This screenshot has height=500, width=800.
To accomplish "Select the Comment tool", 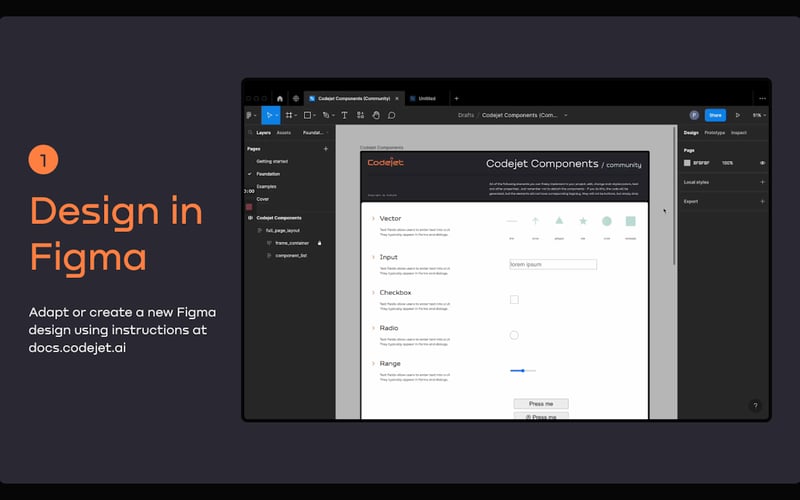I will pyautogui.click(x=391, y=115).
